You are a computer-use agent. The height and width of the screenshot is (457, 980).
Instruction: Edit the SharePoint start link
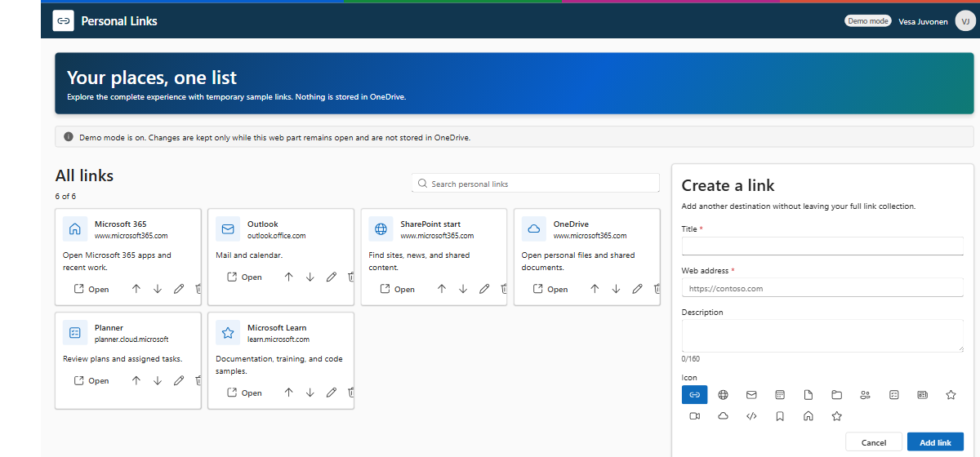click(484, 289)
